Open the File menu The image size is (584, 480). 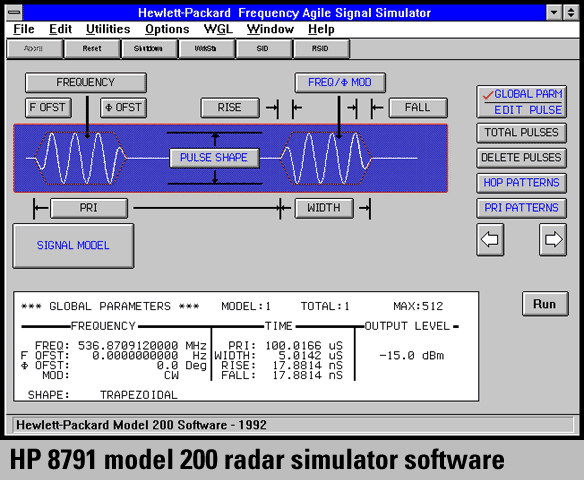[24, 29]
